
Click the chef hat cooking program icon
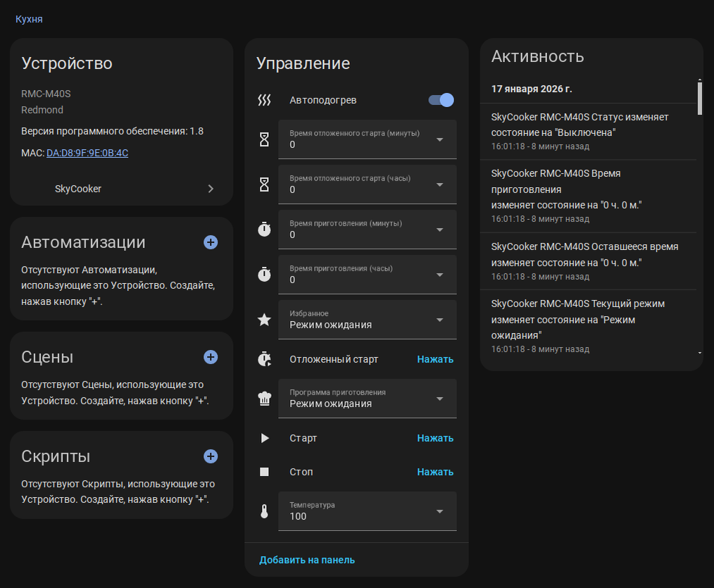264,399
